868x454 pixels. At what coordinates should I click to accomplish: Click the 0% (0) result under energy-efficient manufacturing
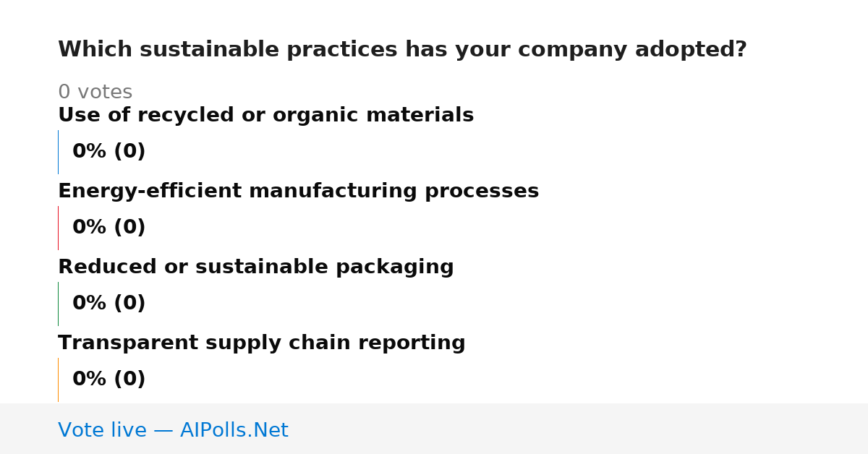[x=109, y=228]
